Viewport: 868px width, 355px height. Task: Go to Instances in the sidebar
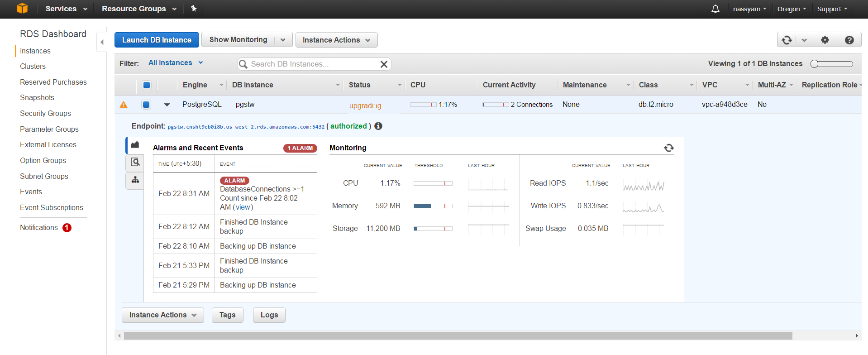[35, 51]
